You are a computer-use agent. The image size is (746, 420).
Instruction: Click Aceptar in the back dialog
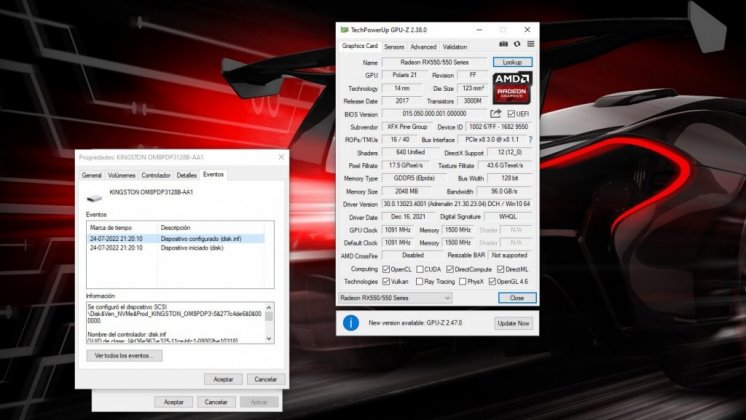click(174, 402)
